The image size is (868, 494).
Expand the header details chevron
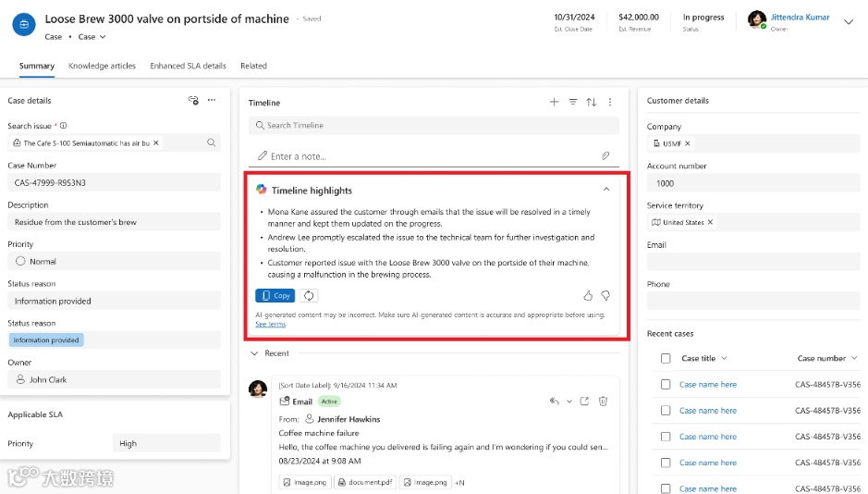(848, 22)
